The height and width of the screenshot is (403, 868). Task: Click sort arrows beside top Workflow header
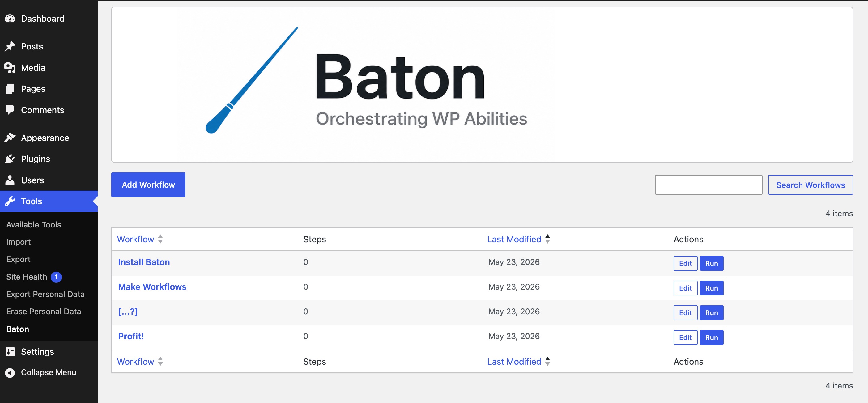point(160,239)
